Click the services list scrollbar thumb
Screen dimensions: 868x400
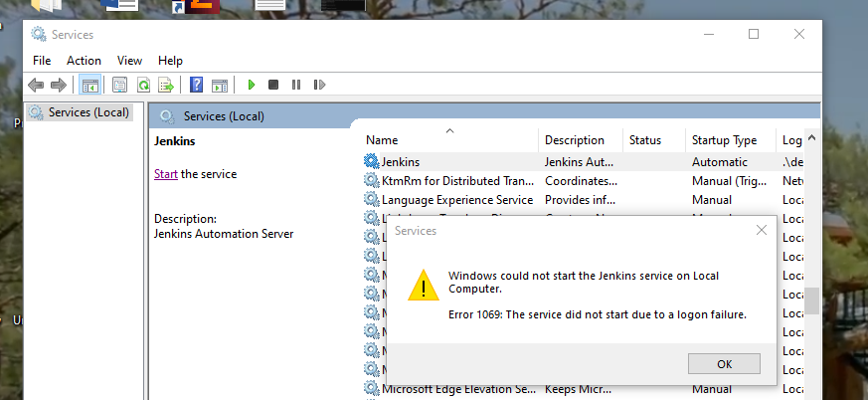[x=811, y=300]
